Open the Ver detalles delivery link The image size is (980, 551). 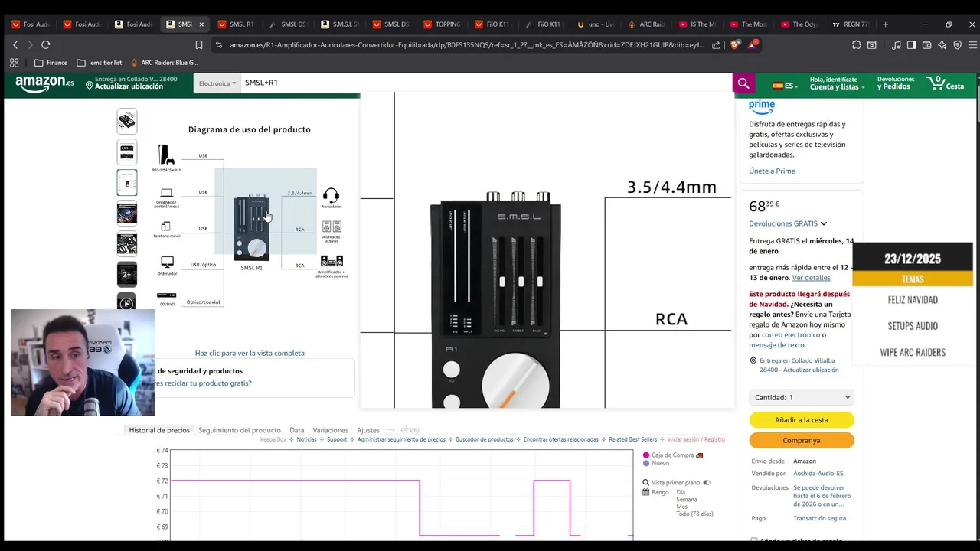[x=811, y=278]
